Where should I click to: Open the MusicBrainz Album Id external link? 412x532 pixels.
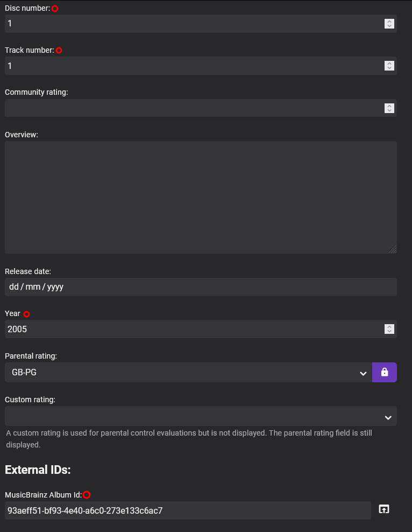(383, 509)
